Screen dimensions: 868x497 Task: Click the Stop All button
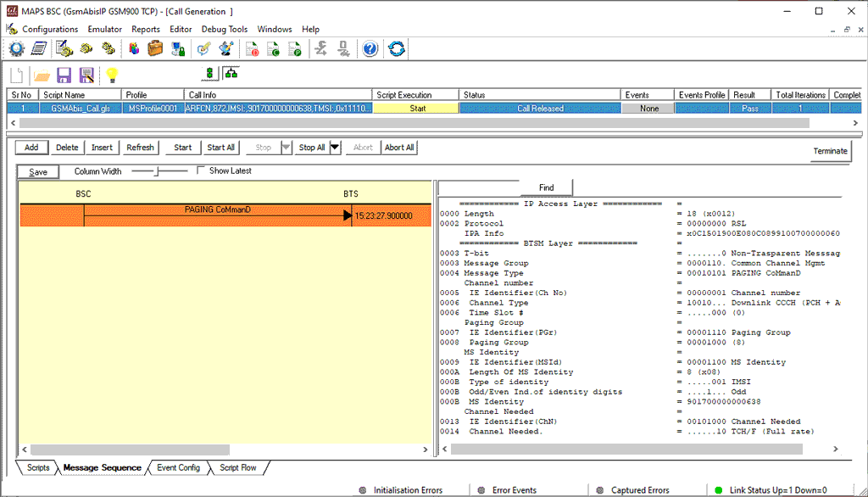[x=312, y=148]
